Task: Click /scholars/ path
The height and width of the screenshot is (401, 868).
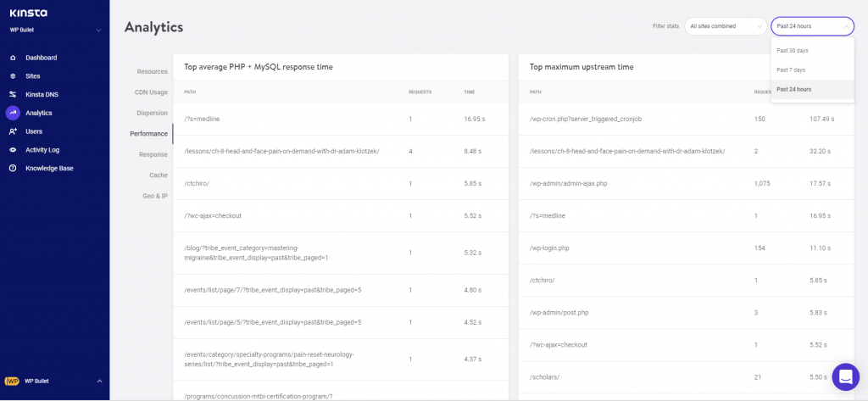Action: pos(545,377)
